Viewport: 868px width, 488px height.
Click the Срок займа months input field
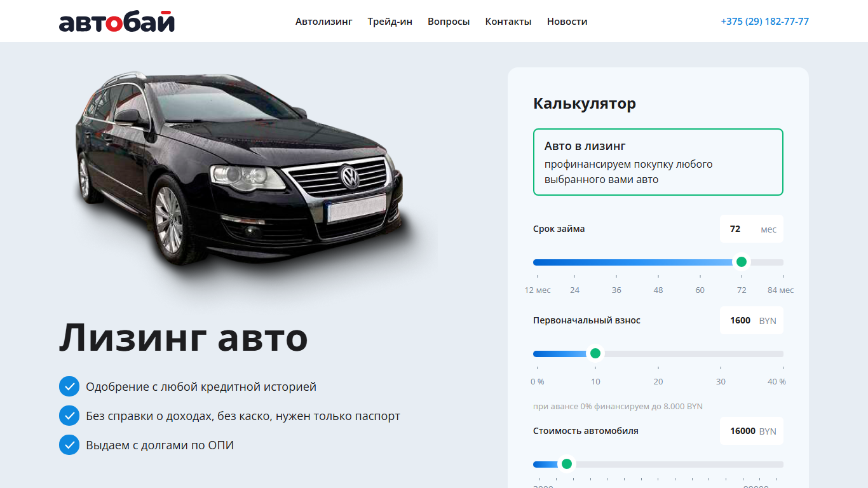752,229
